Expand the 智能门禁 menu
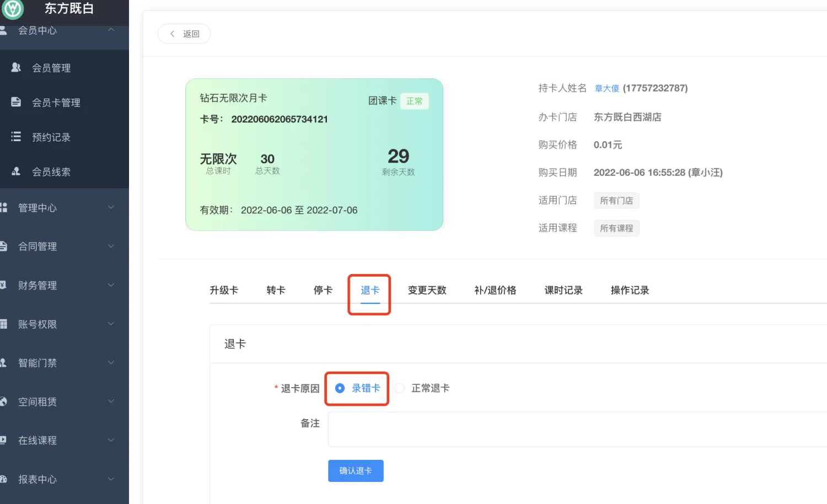827x504 pixels. click(111, 362)
